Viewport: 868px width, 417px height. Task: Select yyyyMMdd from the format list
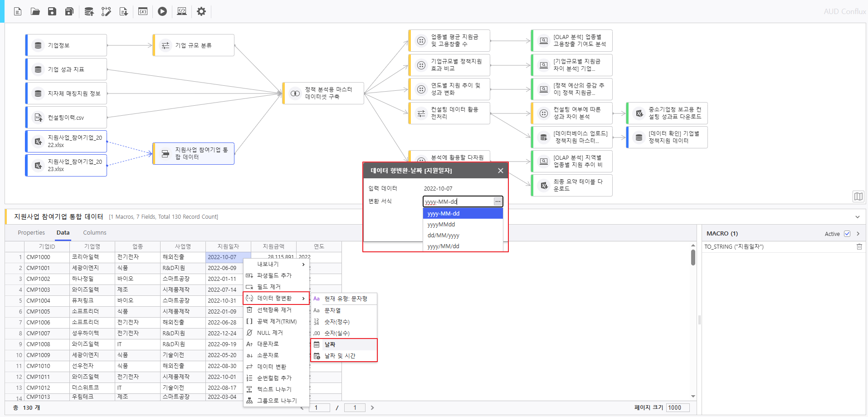(x=441, y=225)
